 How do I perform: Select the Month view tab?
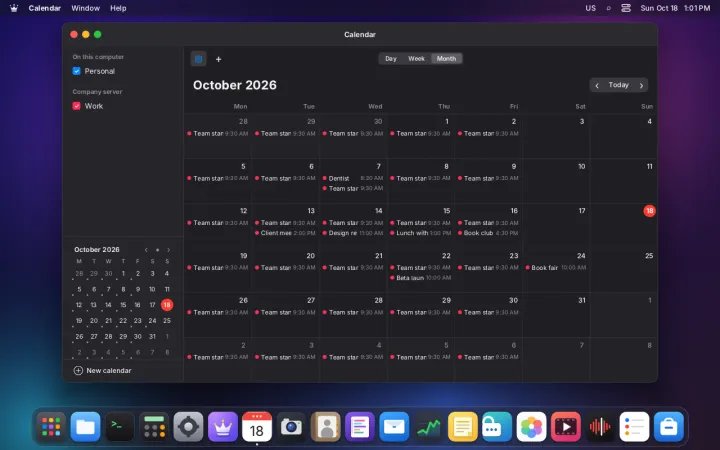[446, 58]
